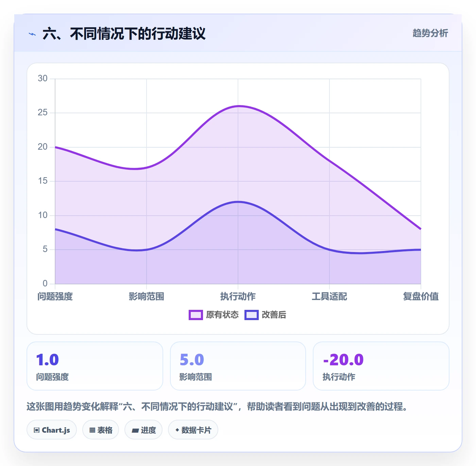Screen dimensions: 476x466
Task: Click the 改善后 legend label
Action: tap(274, 315)
